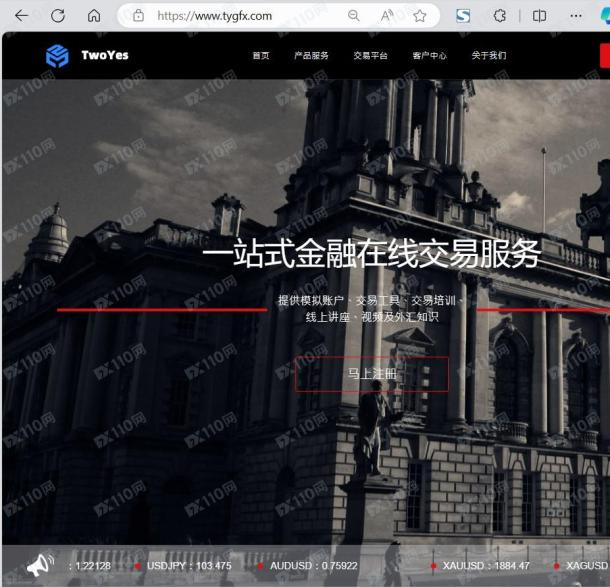Viewport: 610px width, 587px height.
Task: Expand the 交易平台 navigation menu
Action: (370, 56)
